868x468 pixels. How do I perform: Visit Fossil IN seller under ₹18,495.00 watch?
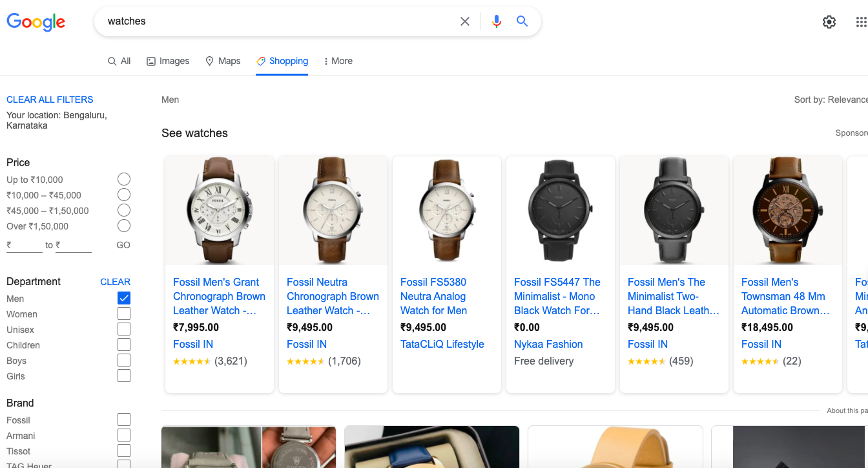[761, 344]
